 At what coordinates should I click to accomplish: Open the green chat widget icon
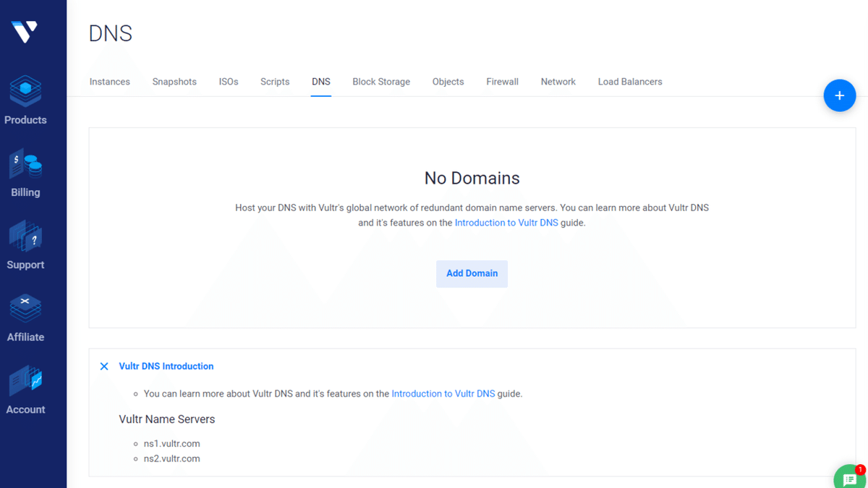[x=850, y=479]
